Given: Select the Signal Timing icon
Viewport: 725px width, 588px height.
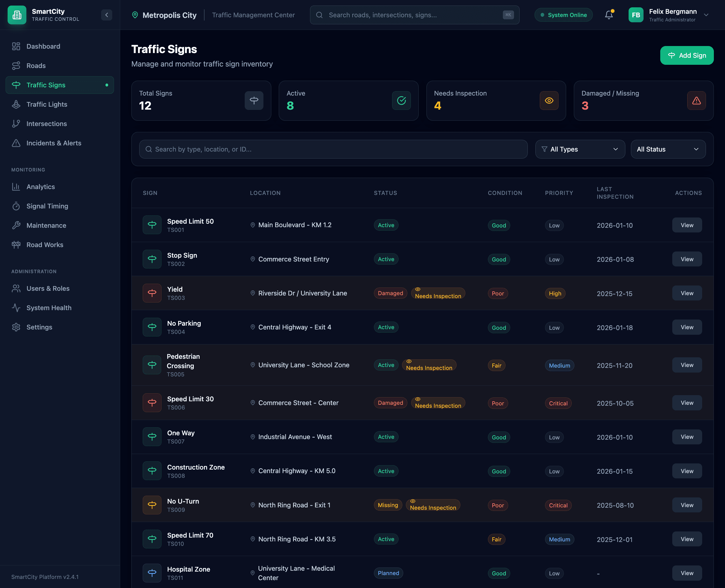Looking at the screenshot, I should pos(16,206).
